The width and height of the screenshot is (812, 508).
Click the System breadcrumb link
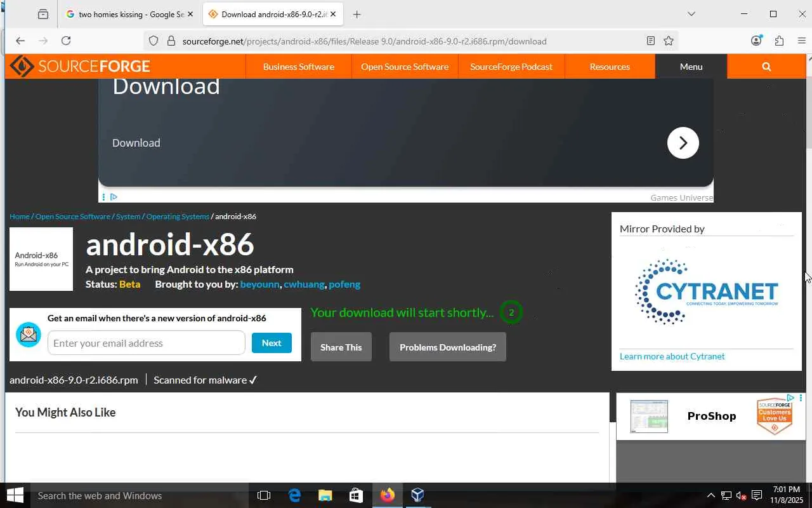[128, 217]
